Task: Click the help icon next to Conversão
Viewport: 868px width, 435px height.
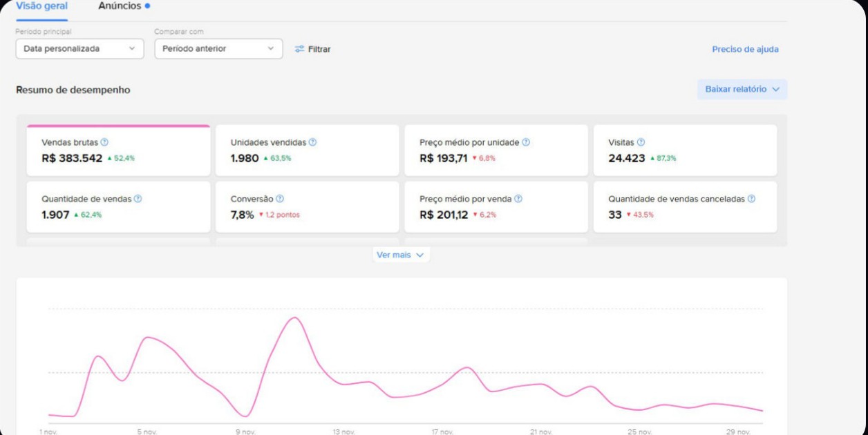Action: pos(280,199)
